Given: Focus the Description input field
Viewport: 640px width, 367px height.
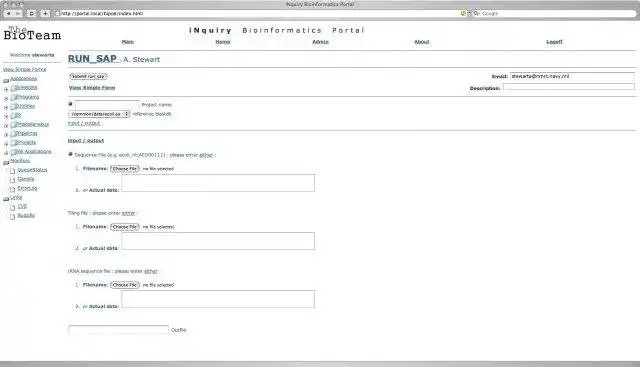Looking at the screenshot, I should 569,87.
